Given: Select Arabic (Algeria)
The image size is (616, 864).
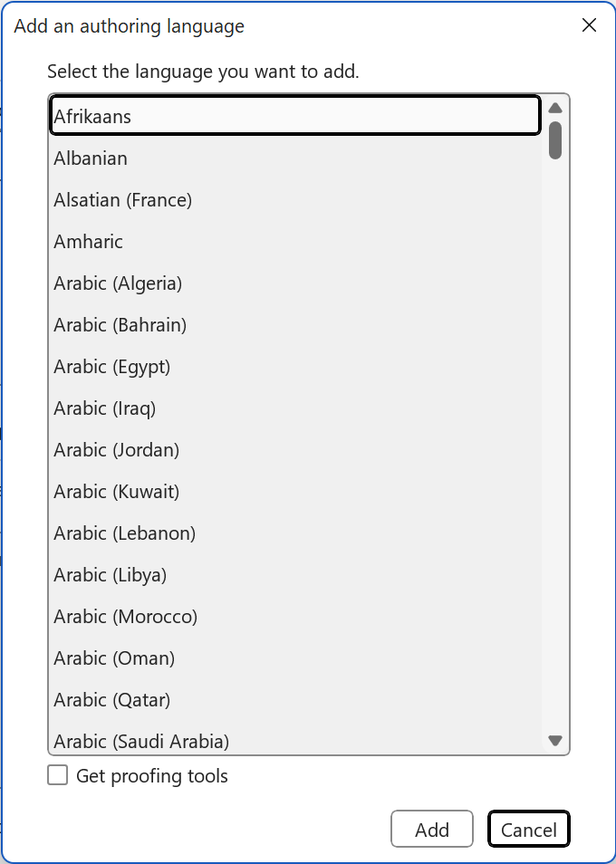Looking at the screenshot, I should pyautogui.click(x=295, y=283).
